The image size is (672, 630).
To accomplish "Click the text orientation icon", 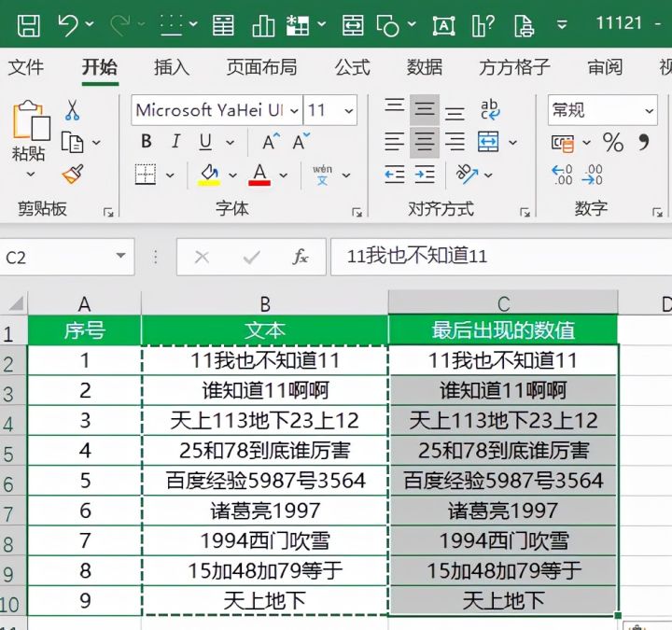I will click(467, 175).
